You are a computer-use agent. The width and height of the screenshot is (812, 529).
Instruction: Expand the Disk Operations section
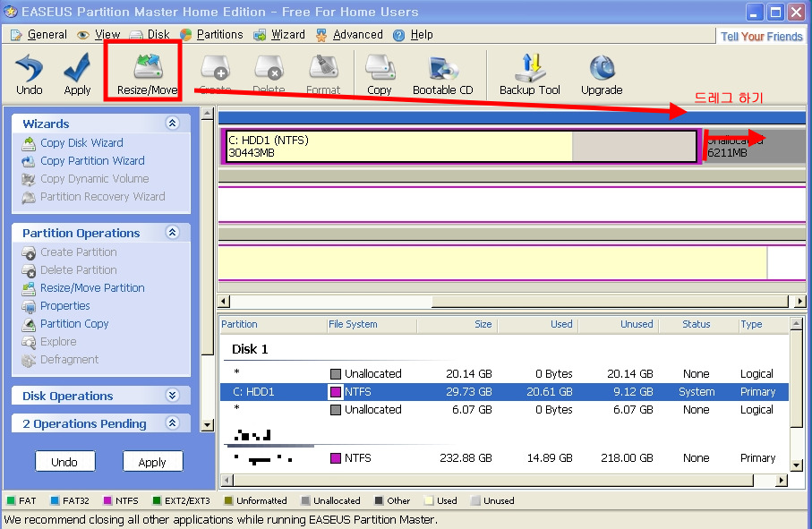[173, 396]
